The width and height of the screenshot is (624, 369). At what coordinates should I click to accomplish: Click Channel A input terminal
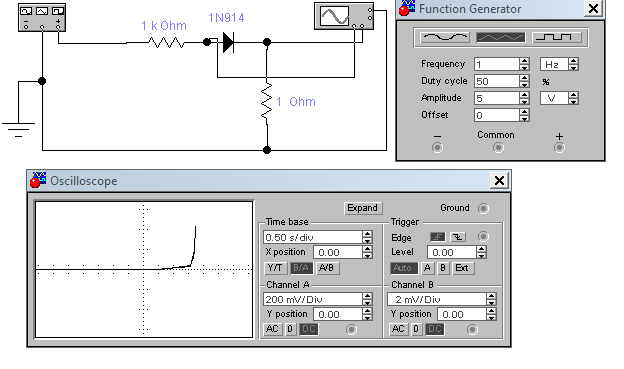click(x=351, y=329)
